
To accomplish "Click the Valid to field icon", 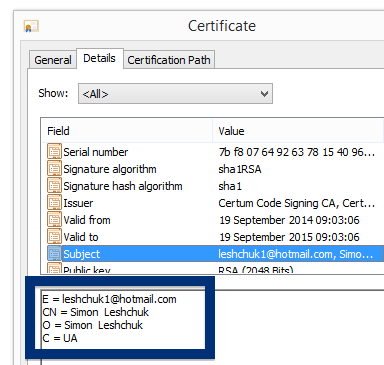I will click(54, 237).
